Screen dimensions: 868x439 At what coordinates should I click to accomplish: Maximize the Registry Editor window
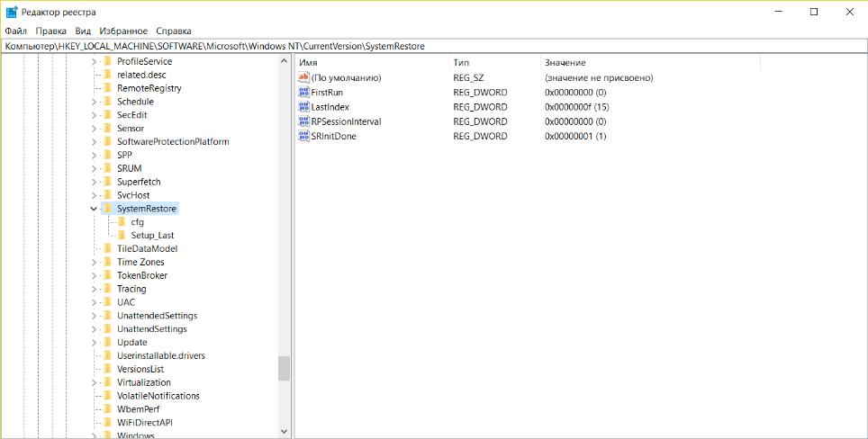(x=814, y=13)
